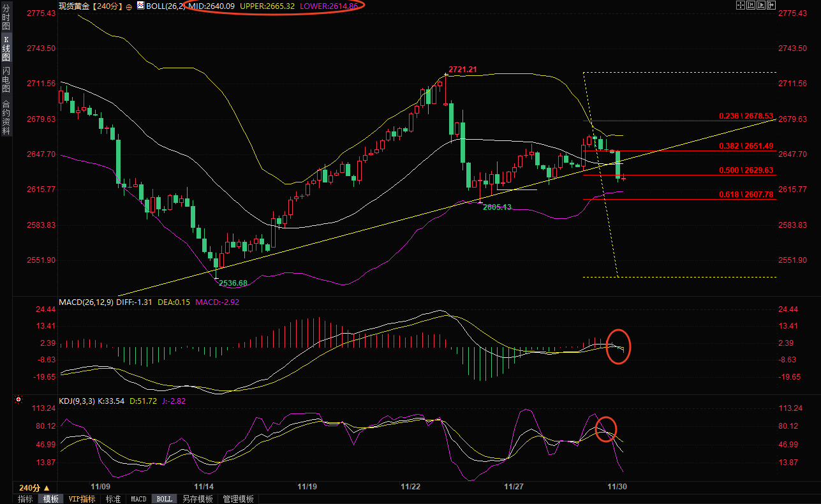
Task: Select the 模板 bottom tab
Action: click(50, 499)
